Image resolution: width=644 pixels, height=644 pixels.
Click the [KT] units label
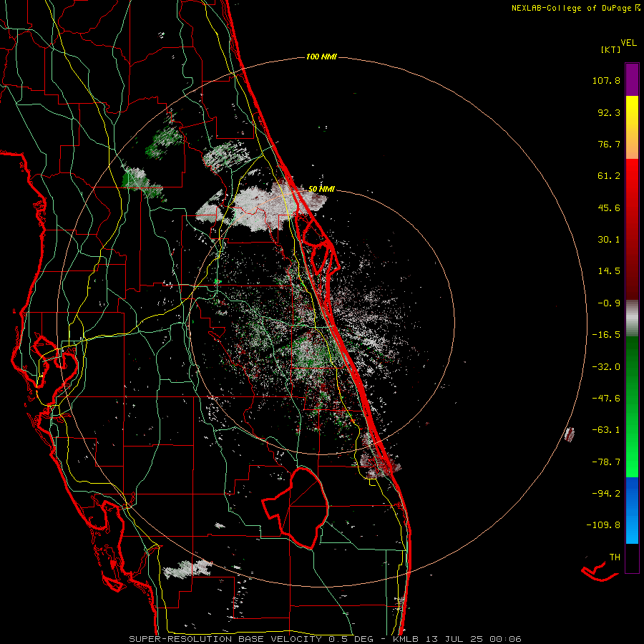pos(611,49)
